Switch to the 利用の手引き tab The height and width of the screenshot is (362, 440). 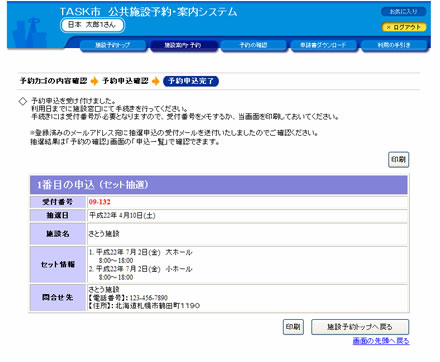(x=394, y=45)
